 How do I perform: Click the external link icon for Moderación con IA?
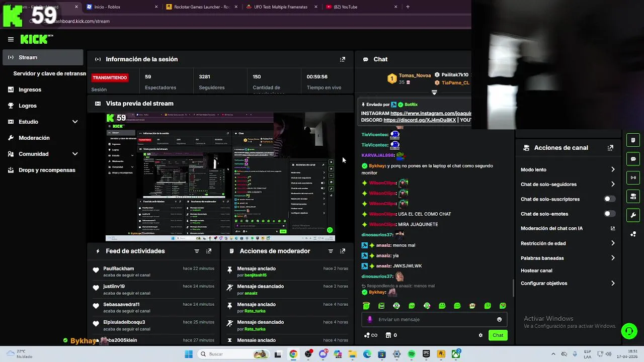point(613,228)
